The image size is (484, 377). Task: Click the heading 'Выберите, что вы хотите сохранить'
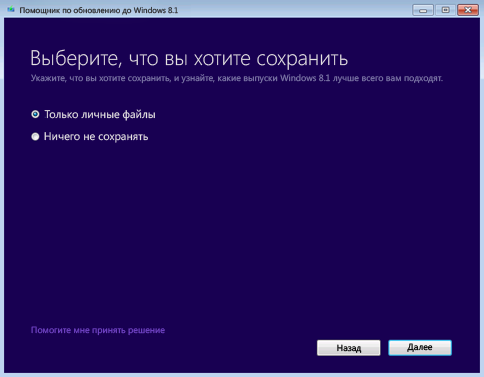pyautogui.click(x=189, y=59)
